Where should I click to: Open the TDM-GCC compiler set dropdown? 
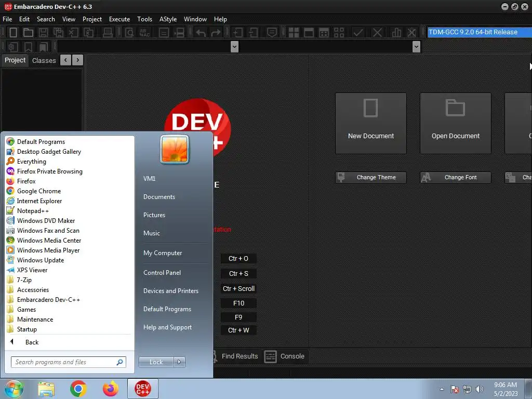click(x=480, y=32)
